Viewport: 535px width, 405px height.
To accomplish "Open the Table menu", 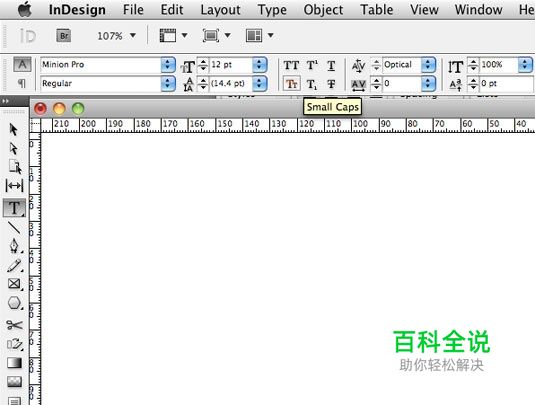I will pyautogui.click(x=376, y=10).
